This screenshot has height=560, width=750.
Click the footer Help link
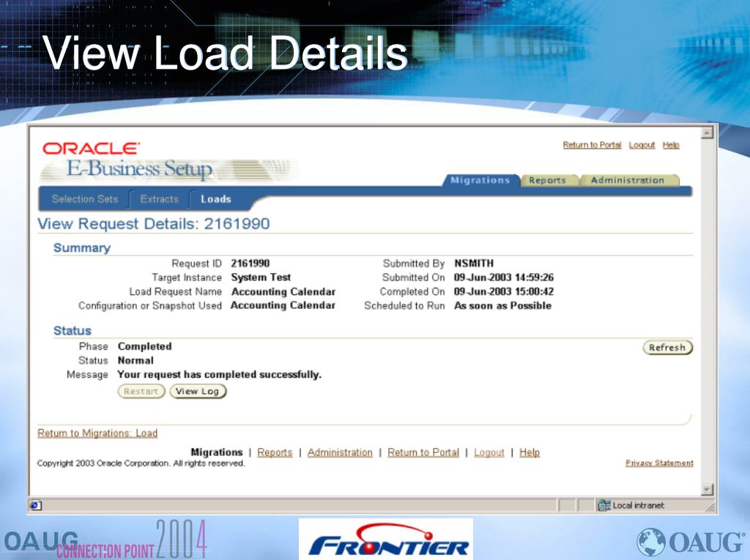(x=530, y=452)
